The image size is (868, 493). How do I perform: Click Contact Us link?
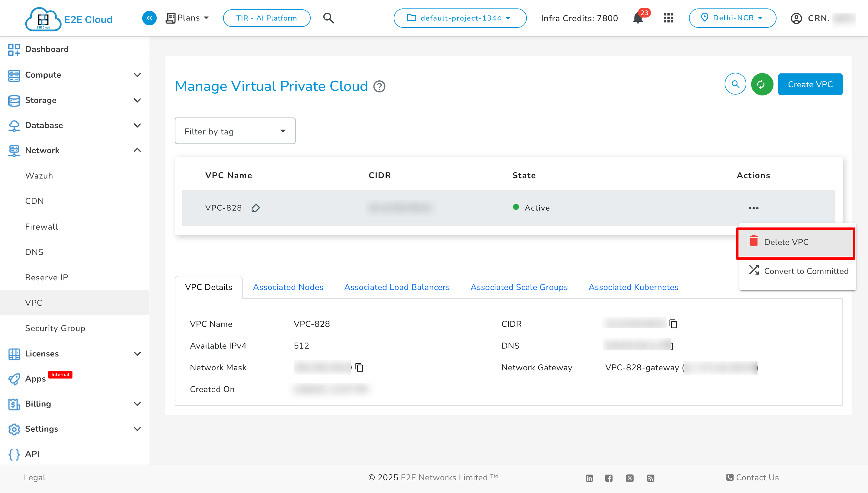tap(752, 477)
